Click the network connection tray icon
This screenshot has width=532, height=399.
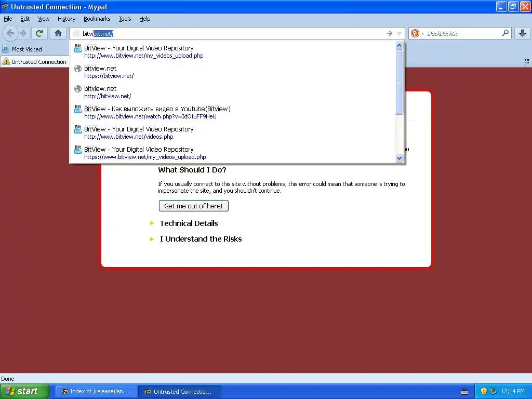pos(494,391)
